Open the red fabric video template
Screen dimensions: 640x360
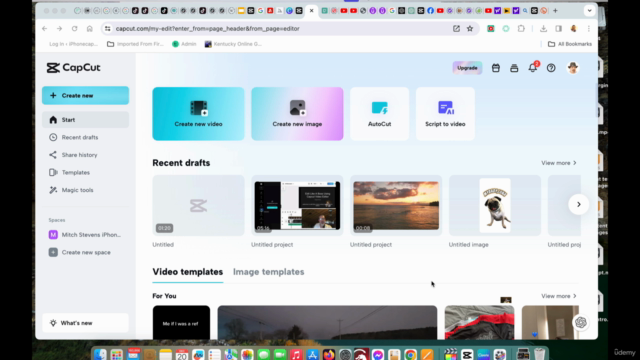[480, 322]
